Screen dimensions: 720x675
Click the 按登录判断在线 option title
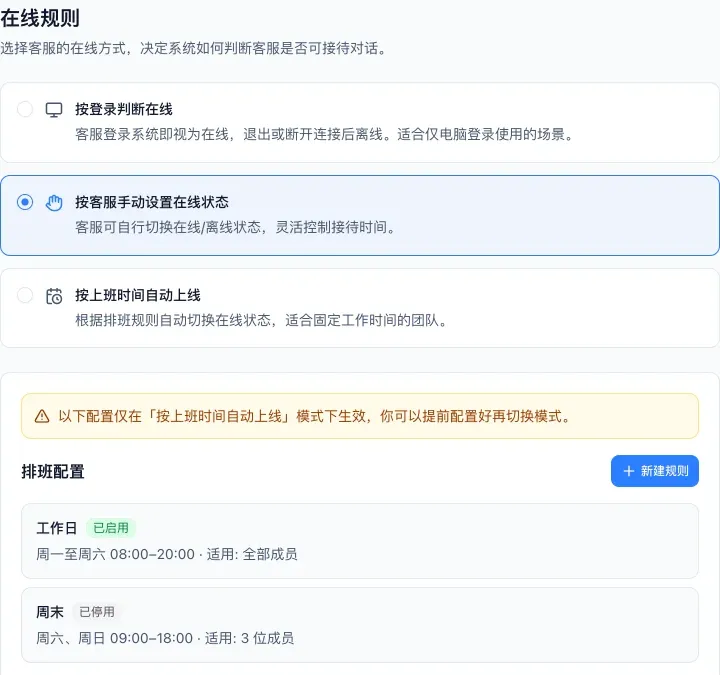[x=124, y=109]
